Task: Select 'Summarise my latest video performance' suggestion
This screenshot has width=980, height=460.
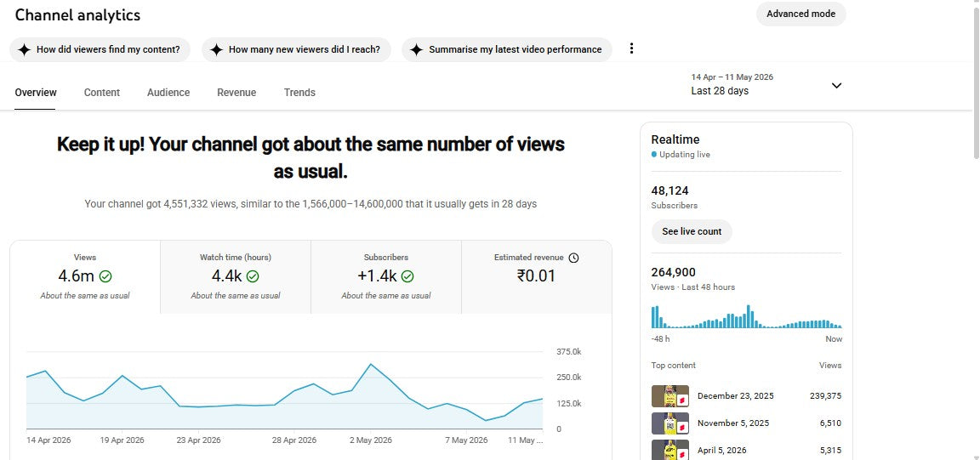Action: (x=507, y=50)
